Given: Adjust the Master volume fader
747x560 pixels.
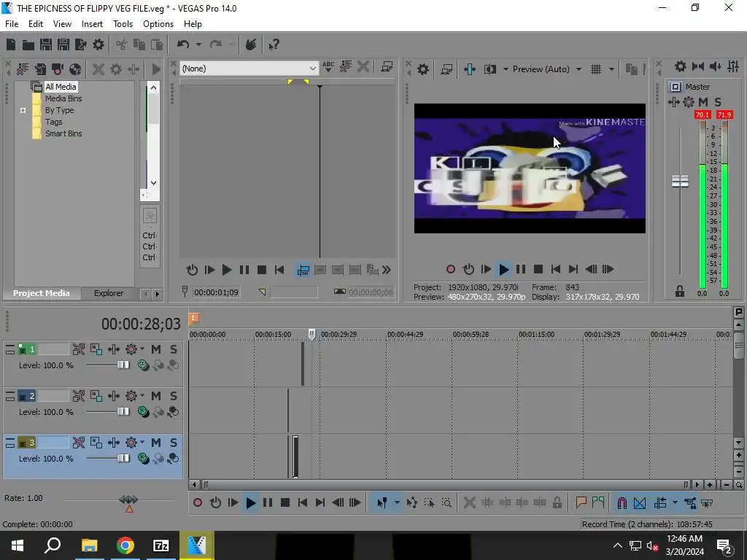Looking at the screenshot, I should (681, 182).
